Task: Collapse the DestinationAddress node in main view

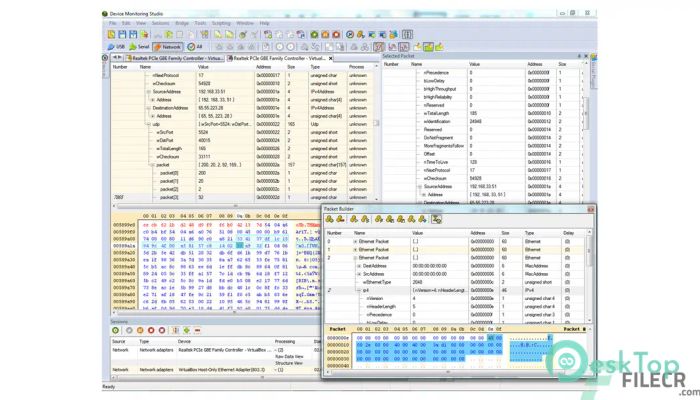Action: tap(149, 108)
